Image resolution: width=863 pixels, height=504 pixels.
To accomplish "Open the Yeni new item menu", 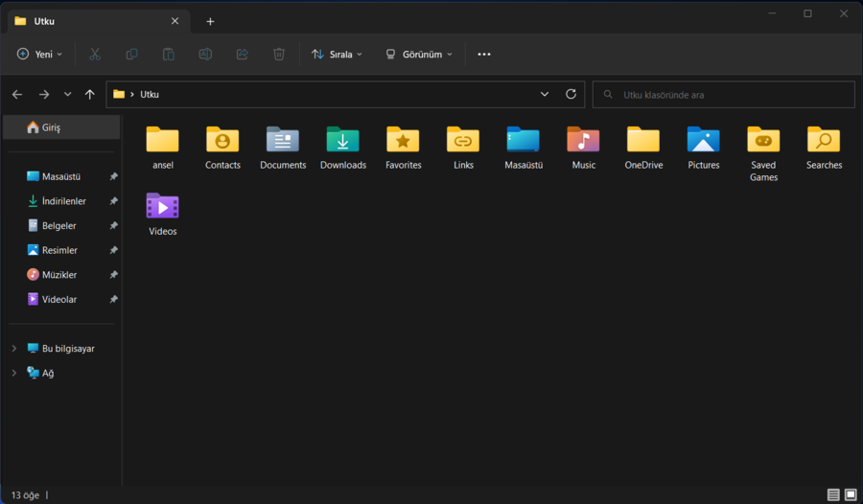I will point(40,55).
